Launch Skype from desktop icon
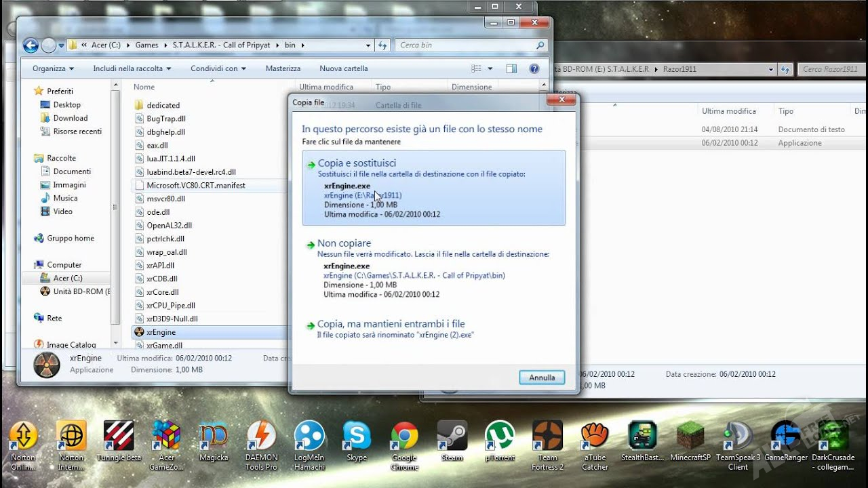 [356, 436]
